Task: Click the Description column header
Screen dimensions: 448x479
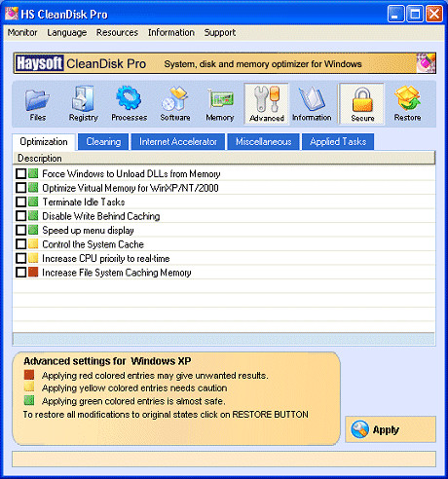Action: tap(224, 158)
